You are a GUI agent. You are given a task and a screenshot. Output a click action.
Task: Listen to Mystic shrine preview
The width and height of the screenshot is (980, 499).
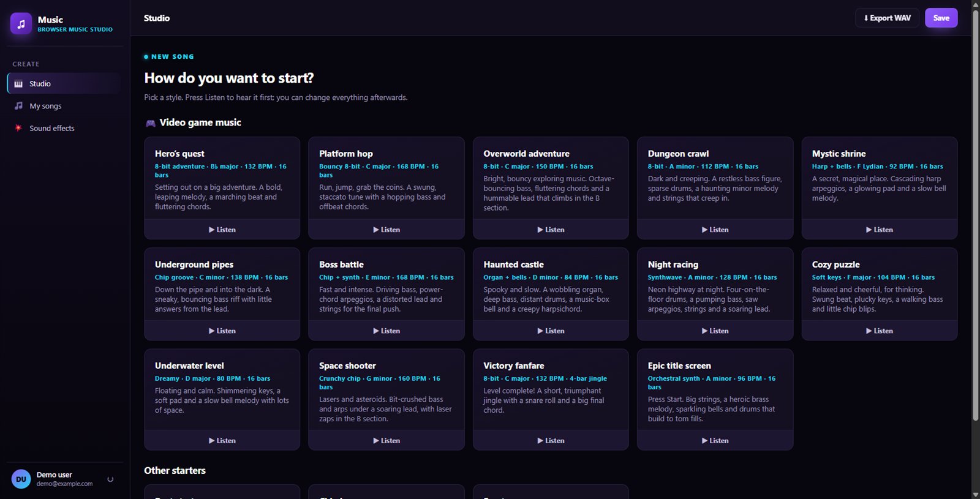[879, 230]
